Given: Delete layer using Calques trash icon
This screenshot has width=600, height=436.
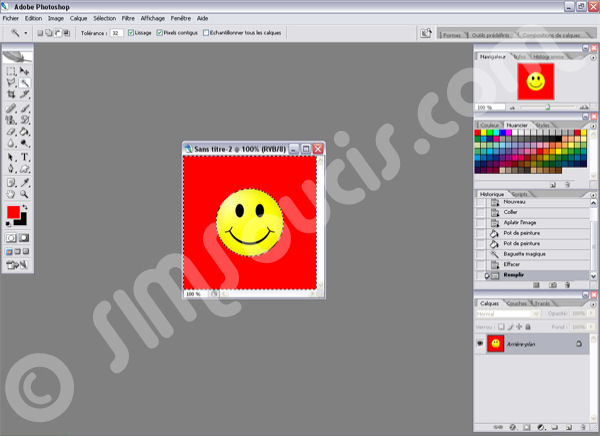Looking at the screenshot, I should click(583, 427).
